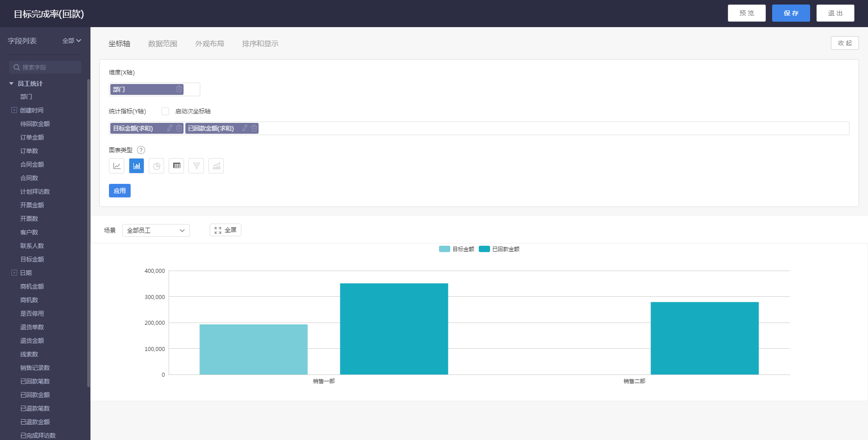Select the combined bar-line chart icon
The width and height of the screenshot is (868, 440).
point(216,166)
